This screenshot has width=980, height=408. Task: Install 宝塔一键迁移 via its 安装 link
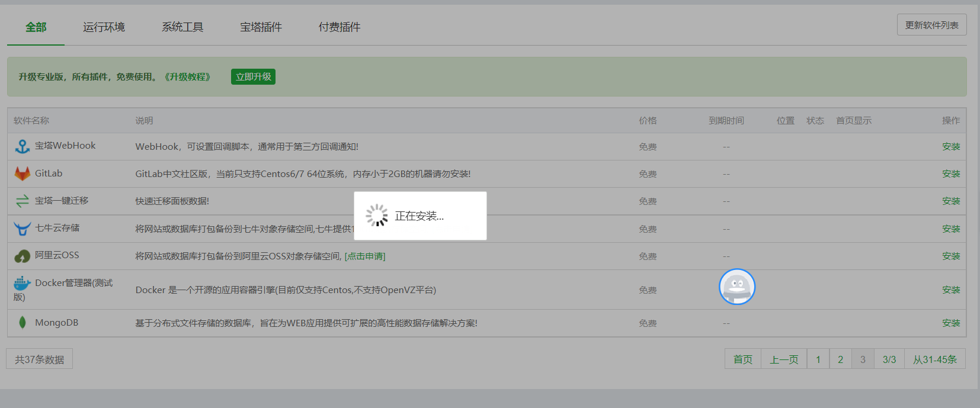951,201
